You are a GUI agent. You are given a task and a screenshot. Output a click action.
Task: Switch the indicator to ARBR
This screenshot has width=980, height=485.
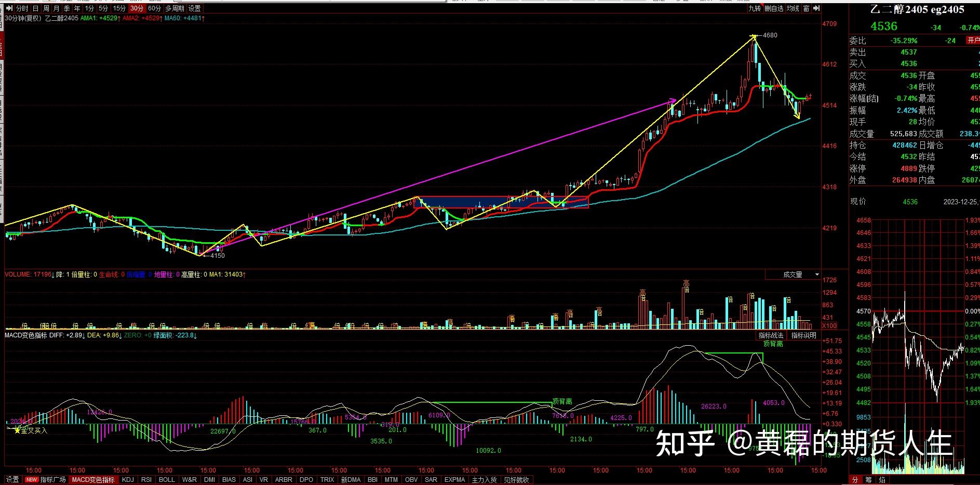coord(284,480)
